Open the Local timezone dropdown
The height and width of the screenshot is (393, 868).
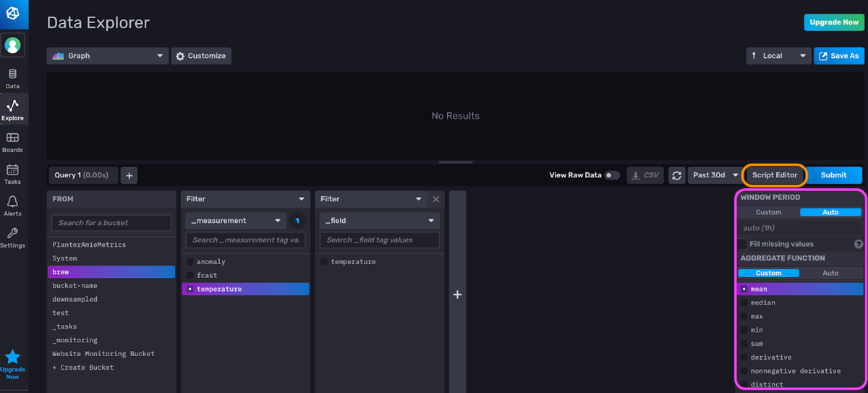778,56
